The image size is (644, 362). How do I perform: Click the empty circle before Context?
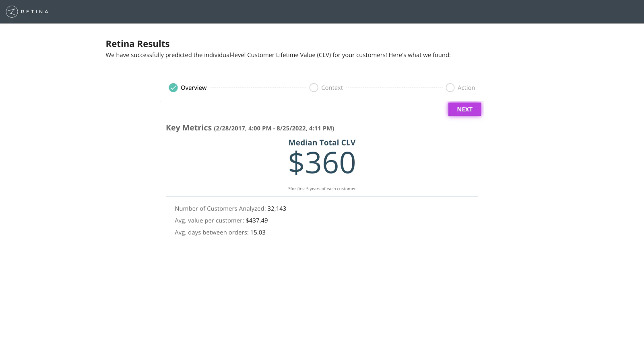pyautogui.click(x=314, y=87)
